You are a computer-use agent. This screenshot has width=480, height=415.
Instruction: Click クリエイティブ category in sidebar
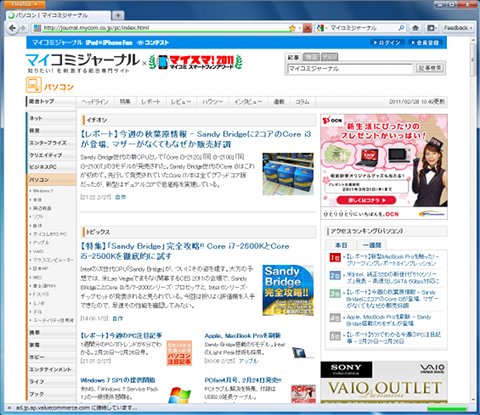(x=51, y=155)
